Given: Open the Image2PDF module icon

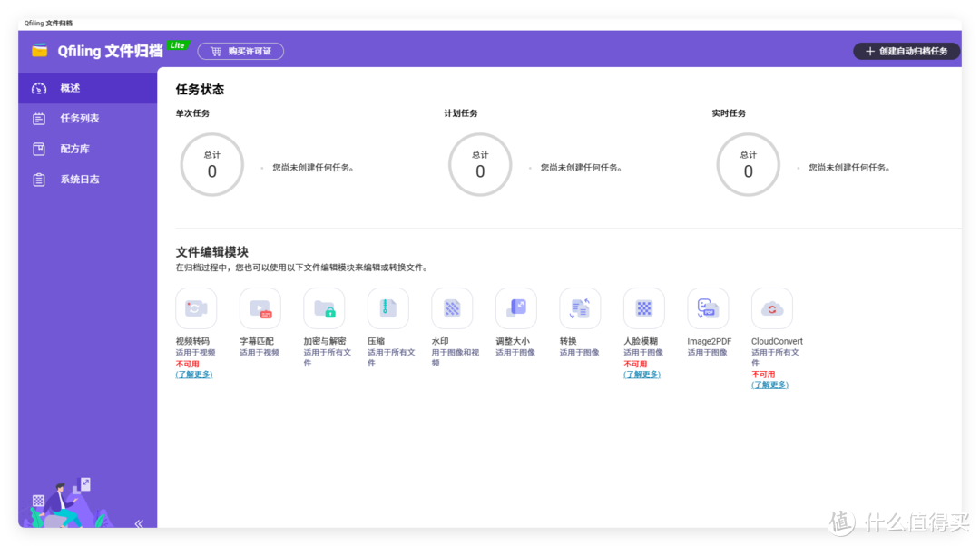Looking at the screenshot, I should [708, 308].
